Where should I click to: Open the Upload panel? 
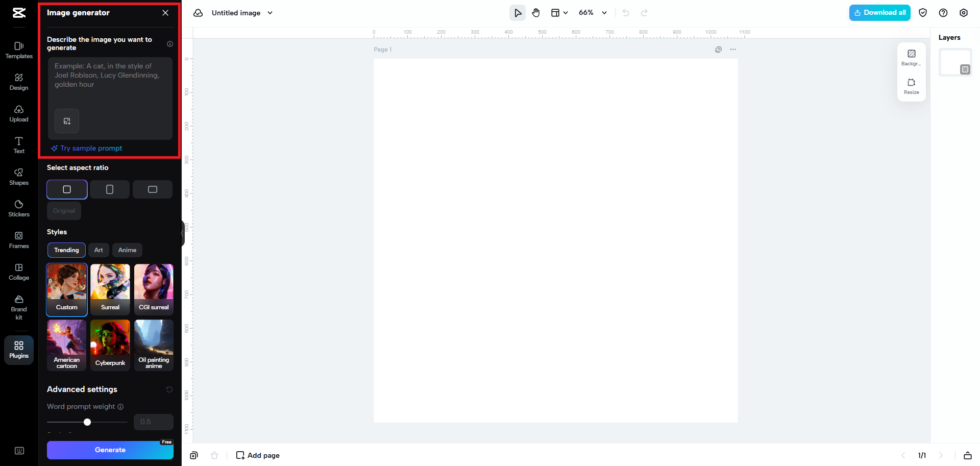click(18, 114)
